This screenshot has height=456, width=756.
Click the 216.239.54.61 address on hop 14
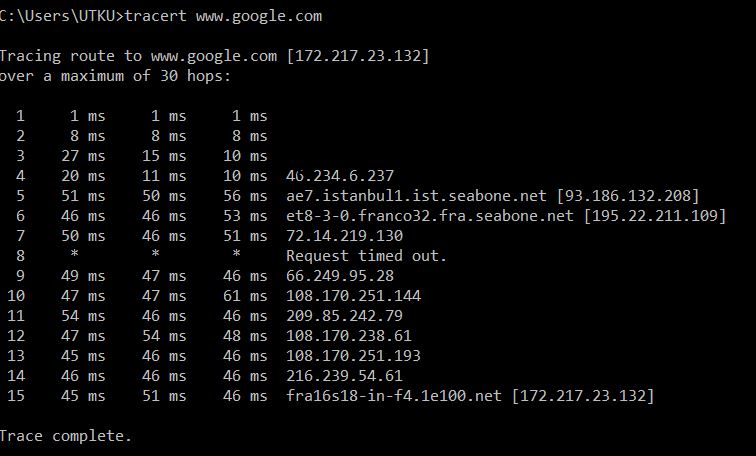point(344,376)
